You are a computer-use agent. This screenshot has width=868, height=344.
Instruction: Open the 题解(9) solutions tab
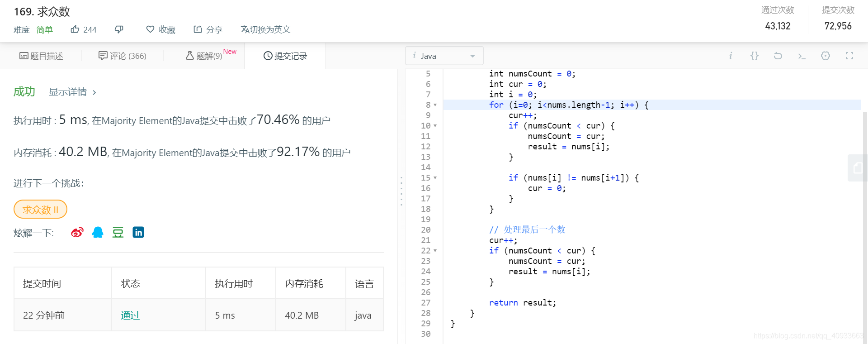(x=204, y=56)
